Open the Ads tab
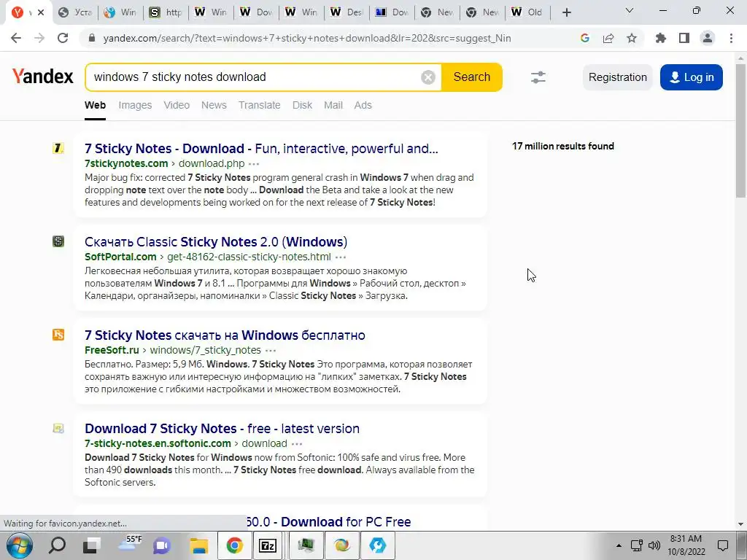Image resolution: width=747 pixels, height=560 pixels. [x=363, y=105]
